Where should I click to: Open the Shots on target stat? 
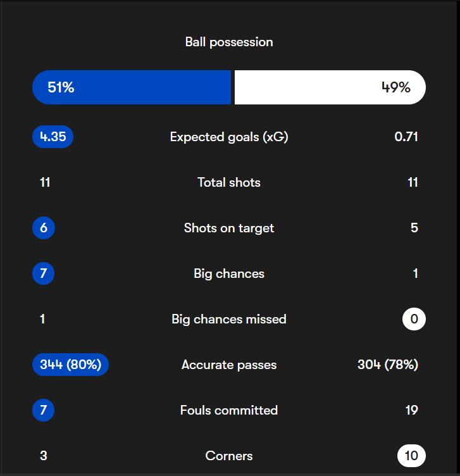pos(229,228)
